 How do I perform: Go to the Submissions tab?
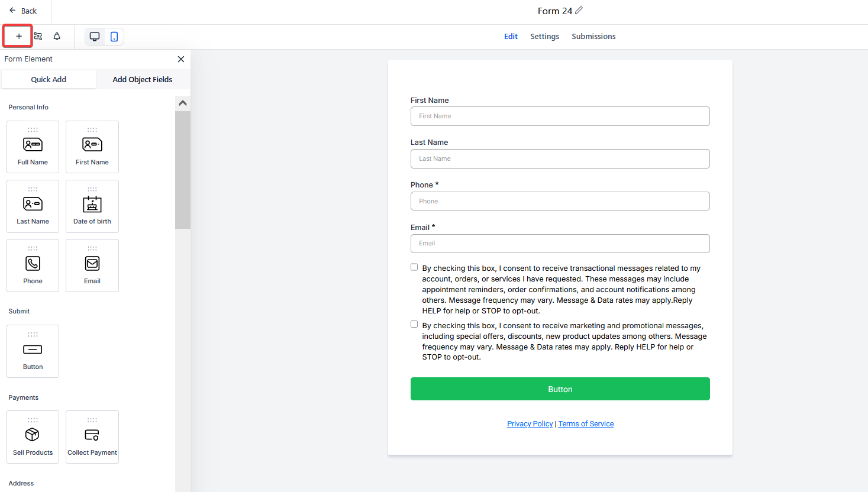pyautogui.click(x=593, y=37)
